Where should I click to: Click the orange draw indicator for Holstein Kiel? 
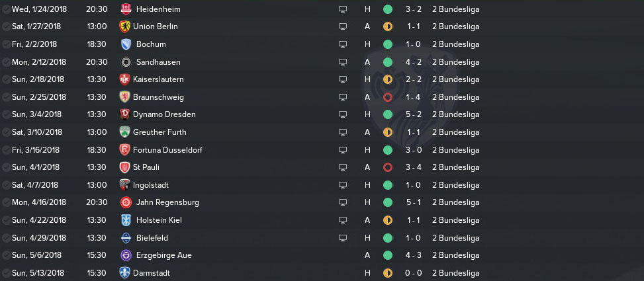[388, 220]
